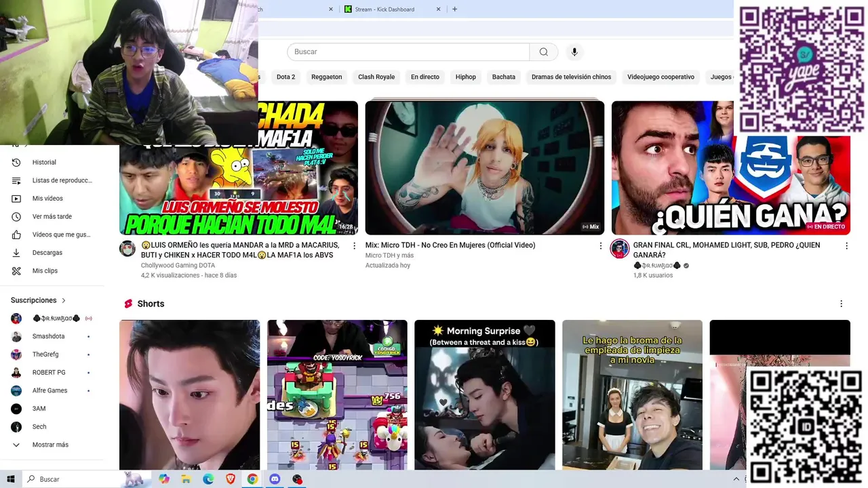This screenshot has height=488, width=868.
Task: Open Alfre Games subscription
Action: point(50,390)
